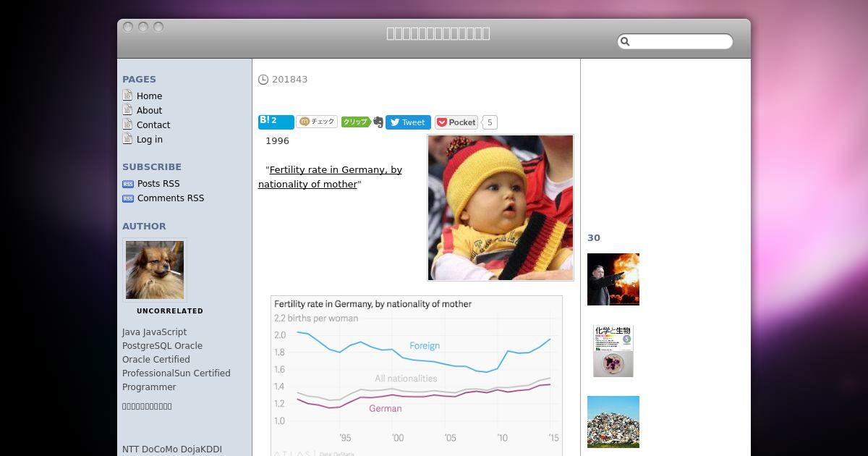Click the Pocket count bubble showing 5
This screenshot has width=868, height=456.
[x=490, y=122]
